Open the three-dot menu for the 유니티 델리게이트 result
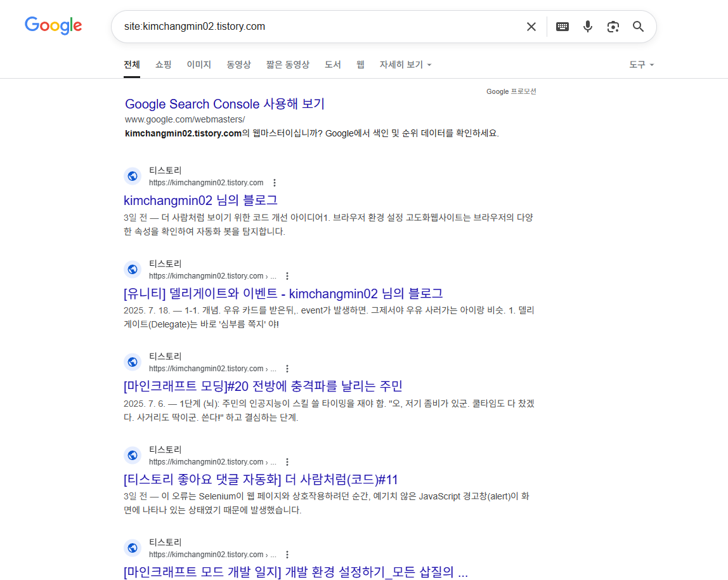This screenshot has height=580, width=728. [x=287, y=276]
